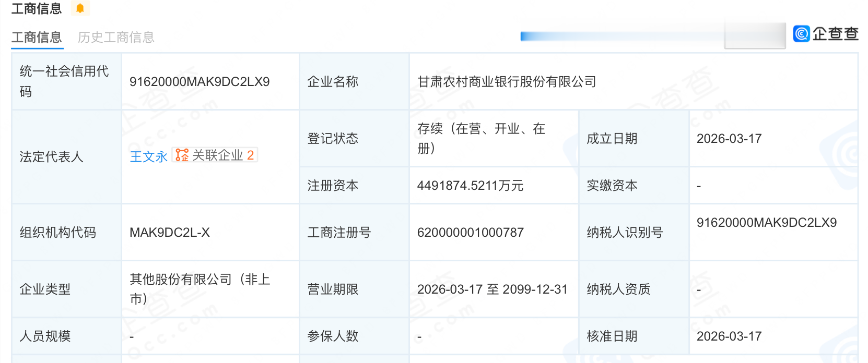
Task: Click the orange notification bell icon
Action: coord(80,8)
